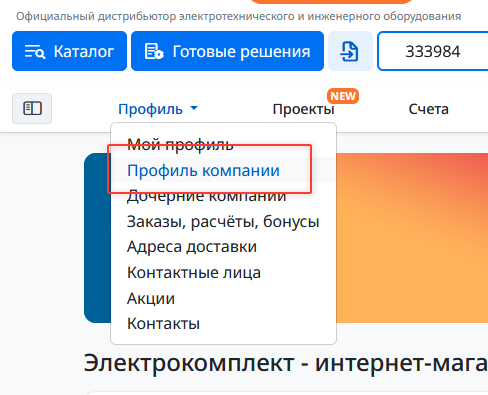The image size is (488, 395).
Task: Open Заказы, расчёты, бонусы entry
Action: pos(223,221)
